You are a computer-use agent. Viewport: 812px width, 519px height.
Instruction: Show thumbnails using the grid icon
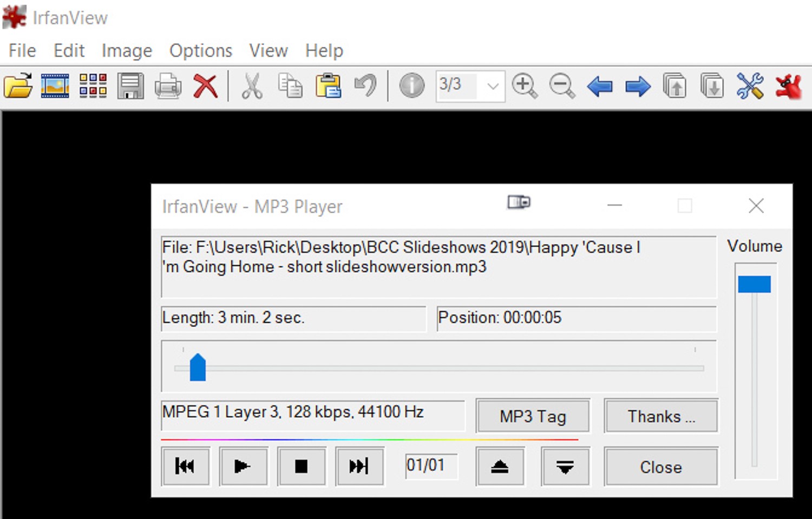(93, 86)
